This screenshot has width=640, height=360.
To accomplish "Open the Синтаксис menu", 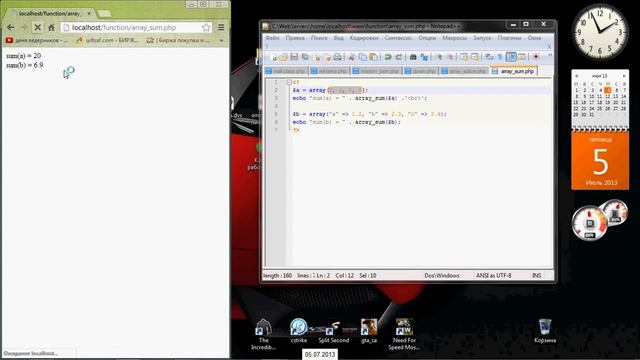I will pyautogui.click(x=398, y=38).
